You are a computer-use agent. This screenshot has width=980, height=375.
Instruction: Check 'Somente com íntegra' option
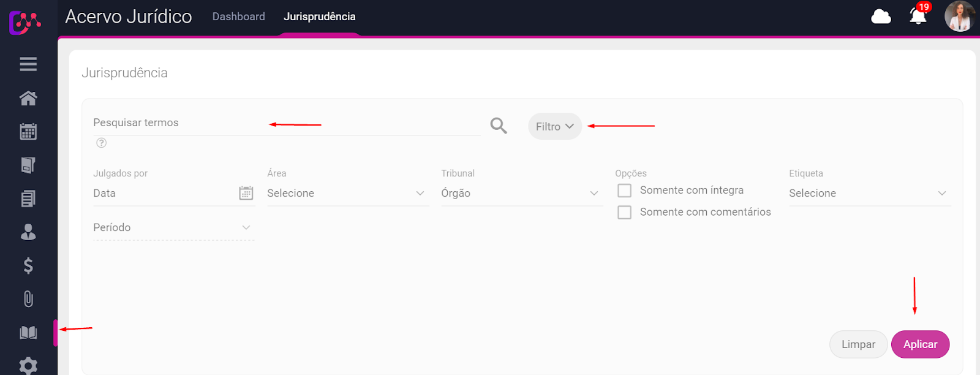tap(625, 191)
